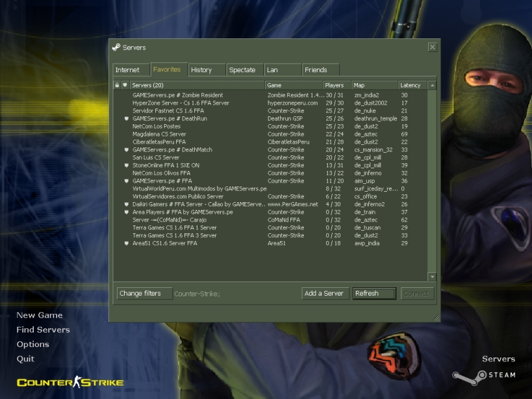Screen dimensions: 532x399
Task: Toggle the favorite heart beside GAMEServers.pe # DeathRun
Action: pos(126,119)
